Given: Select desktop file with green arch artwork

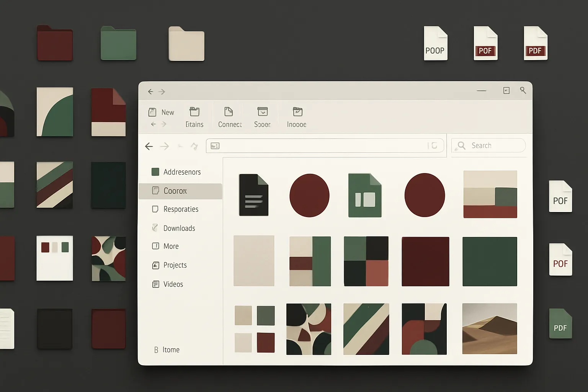Looking at the screenshot, I should point(55,112).
